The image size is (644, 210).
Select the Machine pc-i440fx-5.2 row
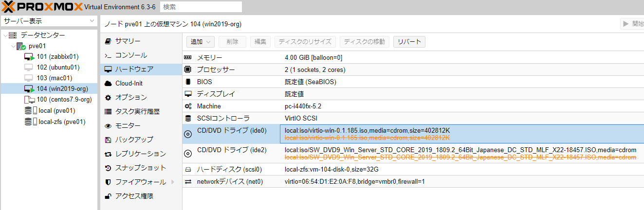[x=413, y=106]
